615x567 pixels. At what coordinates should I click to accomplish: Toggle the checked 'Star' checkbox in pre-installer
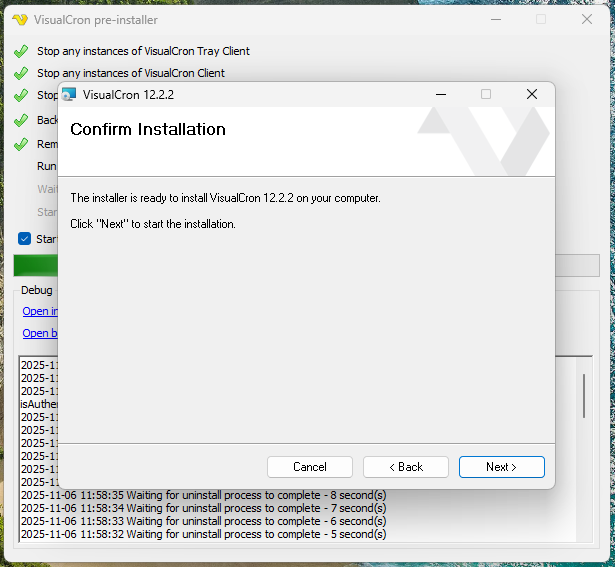coord(25,239)
